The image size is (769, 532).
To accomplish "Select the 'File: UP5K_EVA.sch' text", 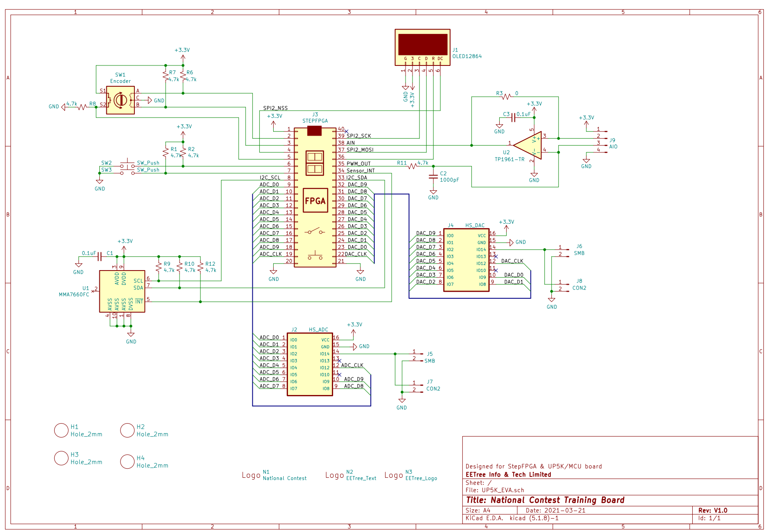I will (x=495, y=490).
